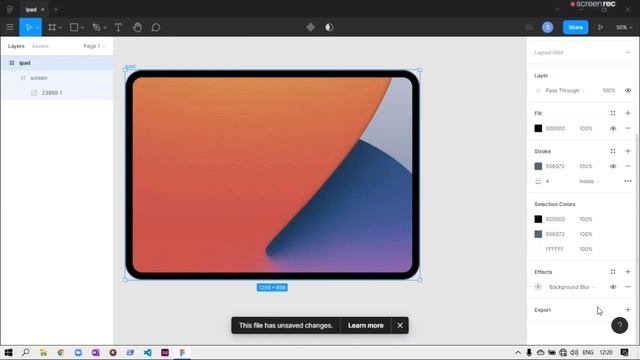Toggle fill visibility eye icon
The image size is (640, 360).
point(613,128)
